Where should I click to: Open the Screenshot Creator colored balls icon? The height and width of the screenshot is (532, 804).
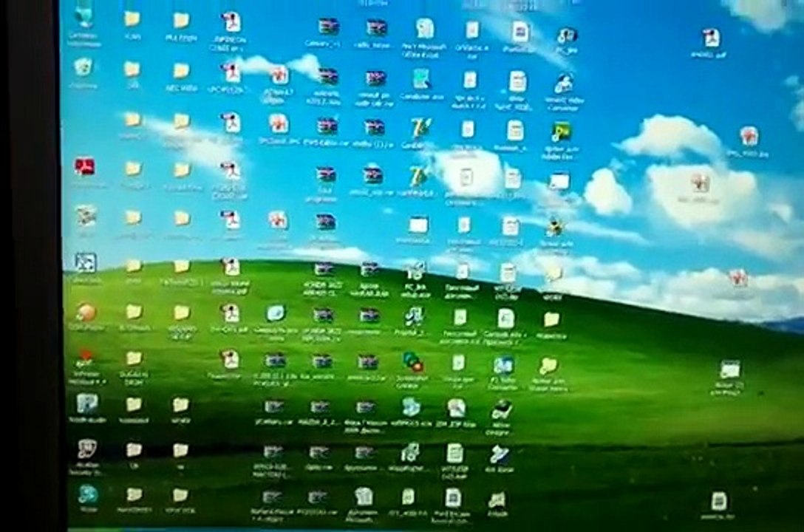(413, 361)
